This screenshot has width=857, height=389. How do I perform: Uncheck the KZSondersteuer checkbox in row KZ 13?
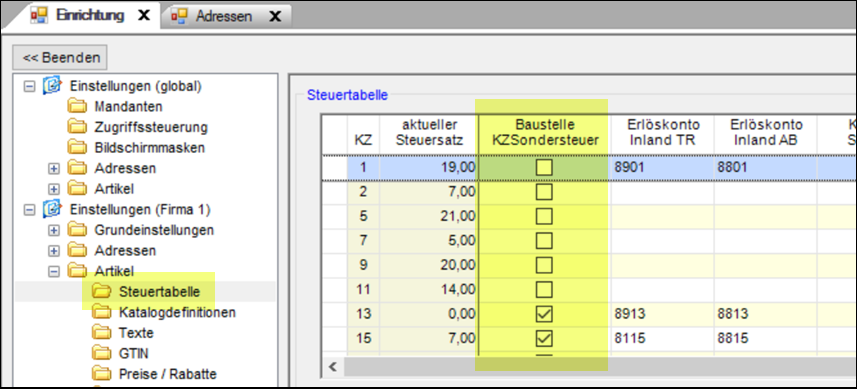click(x=544, y=314)
